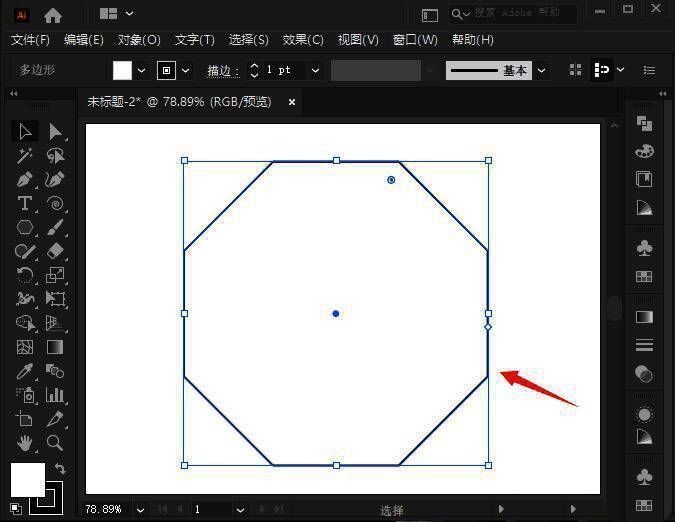Go to the Home screen
The height and width of the screenshot is (522, 675).
[x=53, y=15]
